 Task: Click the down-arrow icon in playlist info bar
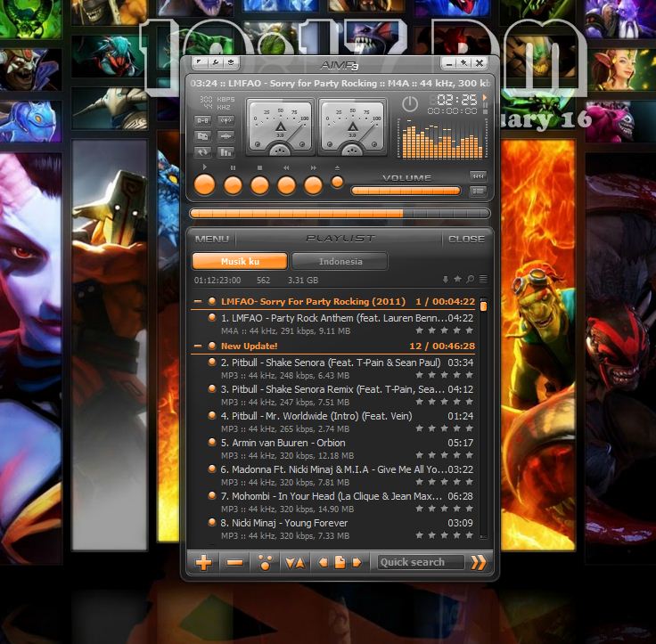[446, 280]
